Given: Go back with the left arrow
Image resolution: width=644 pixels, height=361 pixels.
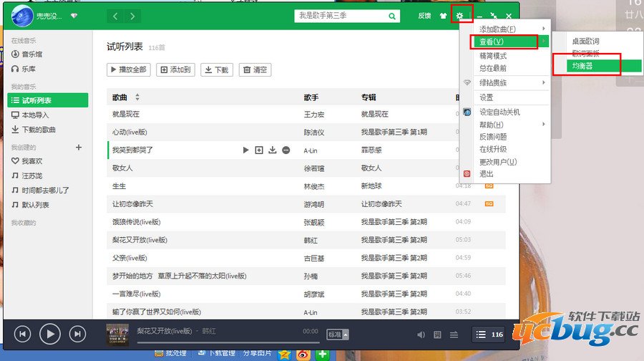Looking at the screenshot, I should point(115,16).
